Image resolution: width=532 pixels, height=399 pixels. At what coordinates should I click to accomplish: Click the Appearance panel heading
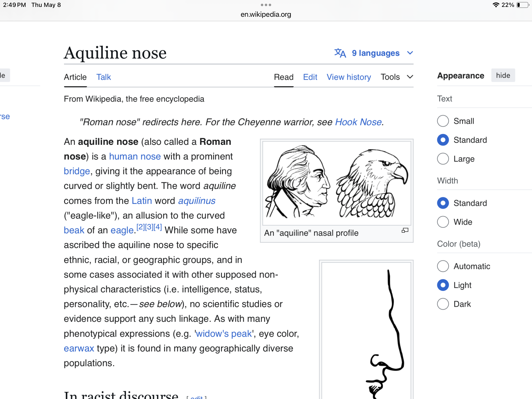(461, 75)
